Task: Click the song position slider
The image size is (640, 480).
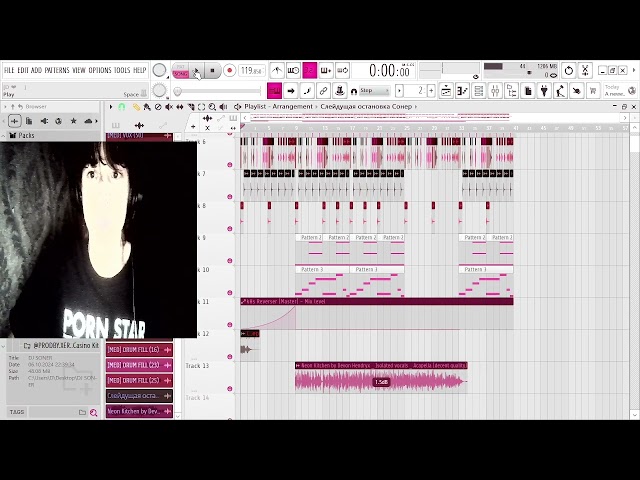Action: point(218,91)
